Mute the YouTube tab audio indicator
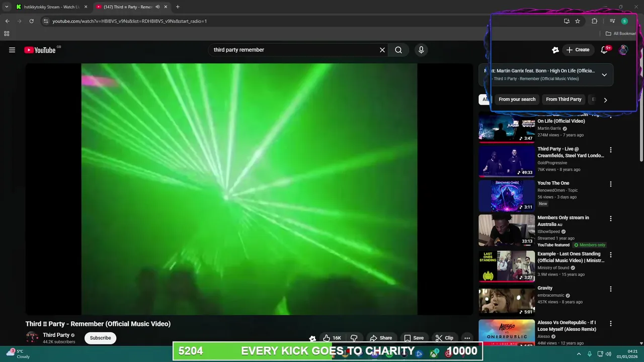644x362 pixels. pyautogui.click(x=157, y=7)
